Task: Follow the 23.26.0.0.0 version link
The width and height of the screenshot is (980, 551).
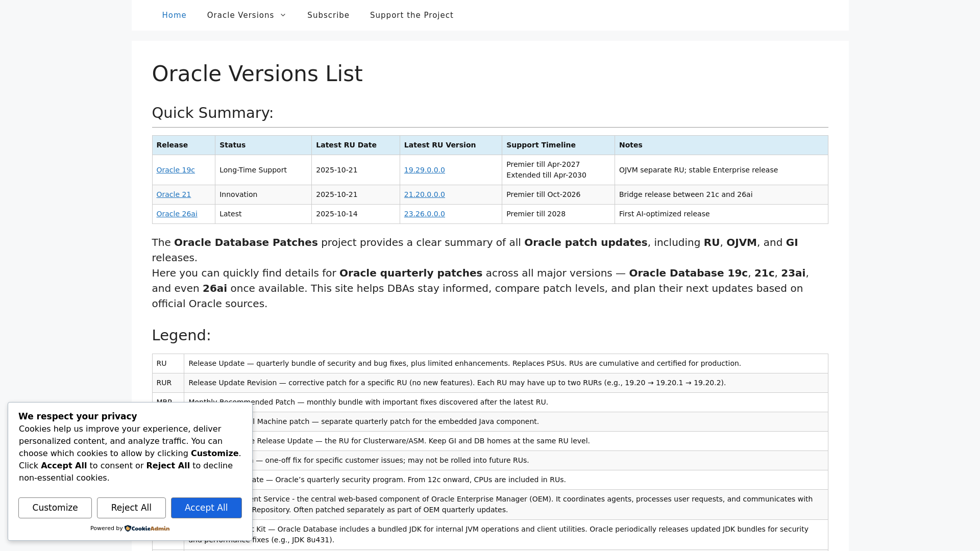Action: 424,214
